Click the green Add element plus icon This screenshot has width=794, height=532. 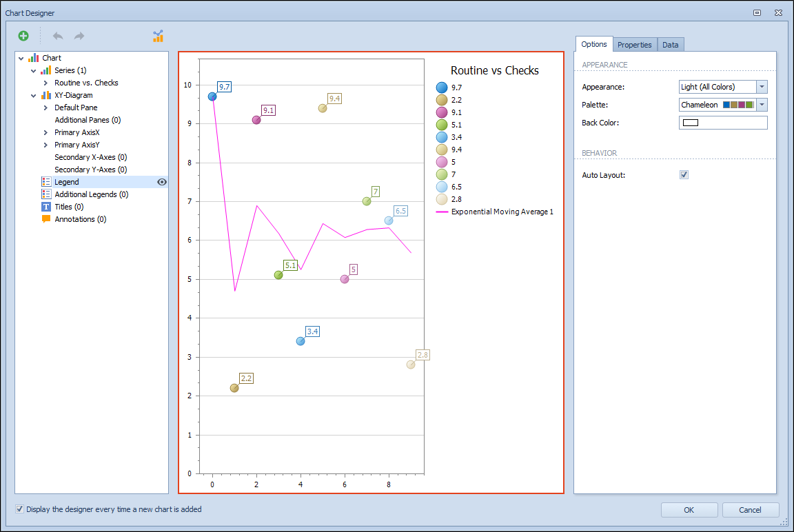click(x=23, y=36)
